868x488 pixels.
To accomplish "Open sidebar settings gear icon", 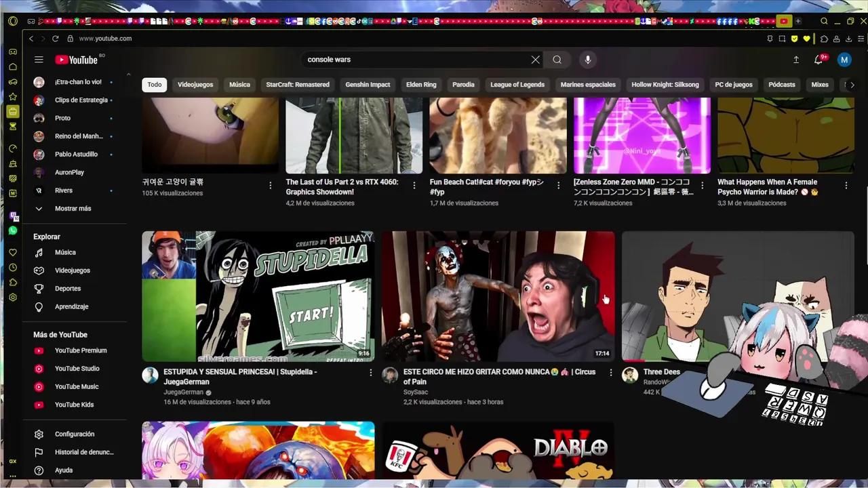I will 12,298.
